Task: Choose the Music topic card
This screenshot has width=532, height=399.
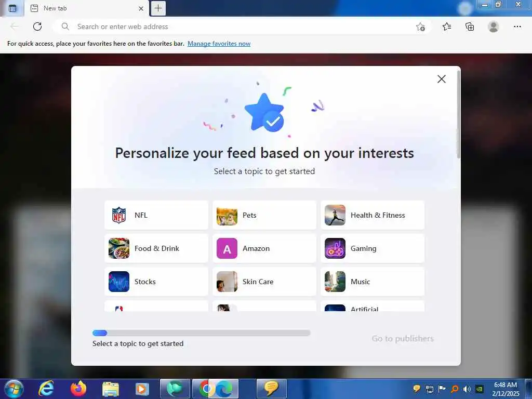Action: [x=373, y=282]
